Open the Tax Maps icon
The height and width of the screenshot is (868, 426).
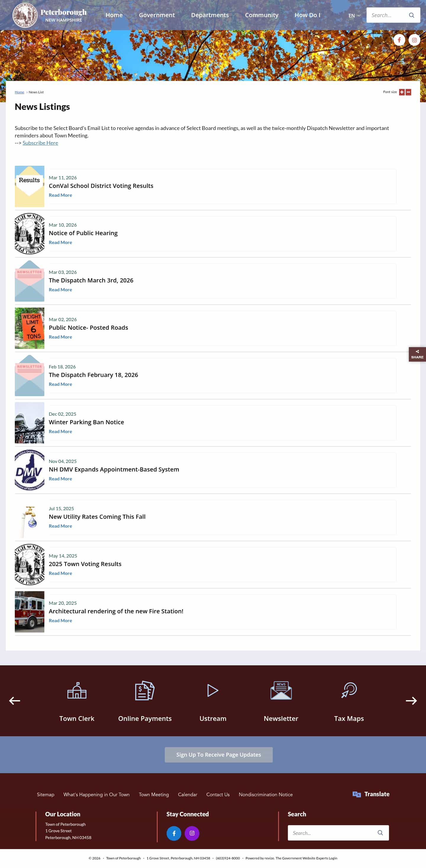click(x=349, y=690)
